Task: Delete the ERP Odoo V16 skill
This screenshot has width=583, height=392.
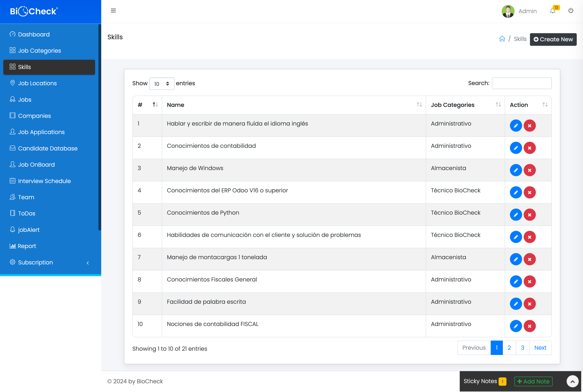Action: tap(530, 192)
